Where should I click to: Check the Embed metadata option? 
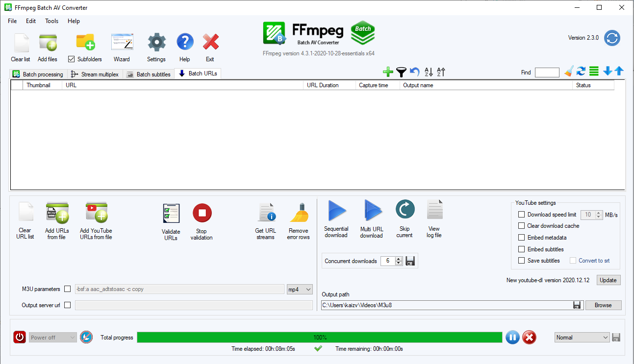(522, 238)
